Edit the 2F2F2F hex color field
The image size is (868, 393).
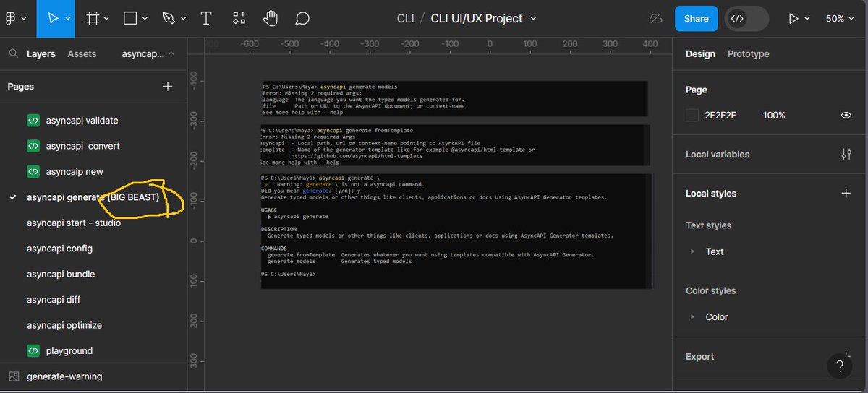(720, 116)
